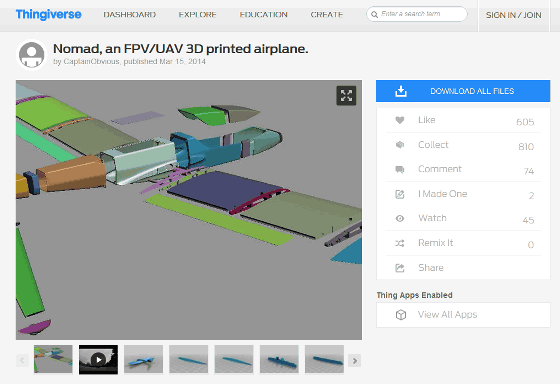
Task: Click the Sign In / Join link
Action: tap(514, 15)
